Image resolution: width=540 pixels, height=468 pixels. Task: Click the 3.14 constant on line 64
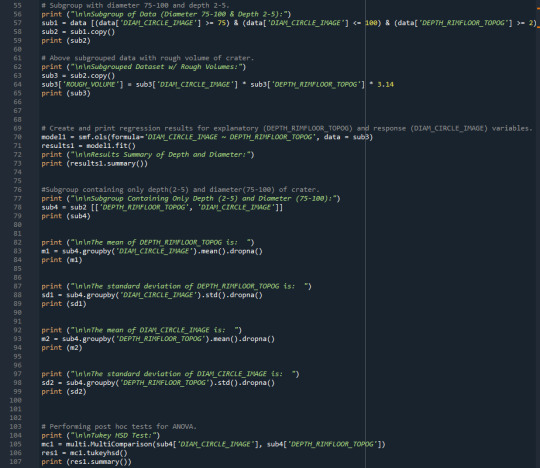click(385, 84)
